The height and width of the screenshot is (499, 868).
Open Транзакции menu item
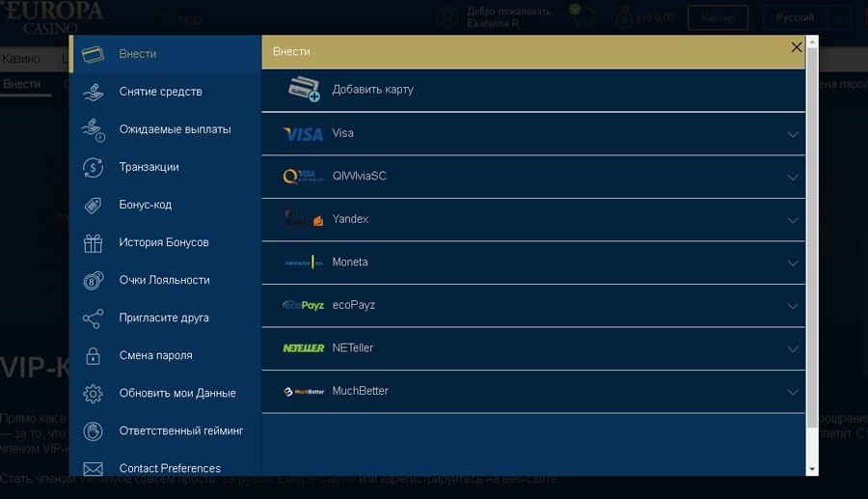click(165, 167)
